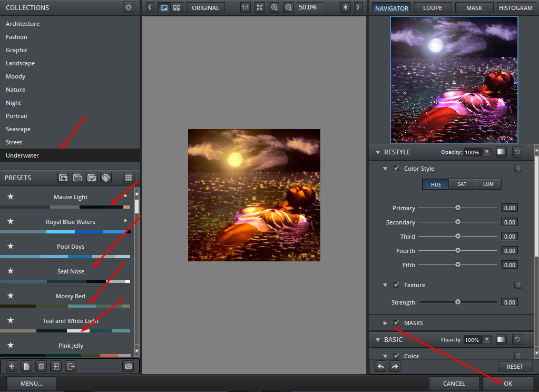Collapse the Color group under BASIC
539x392 pixels.
pos(385,356)
